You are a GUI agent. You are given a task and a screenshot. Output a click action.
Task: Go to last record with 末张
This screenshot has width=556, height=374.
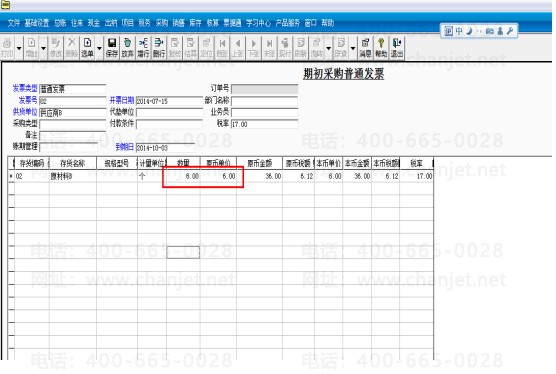click(269, 48)
